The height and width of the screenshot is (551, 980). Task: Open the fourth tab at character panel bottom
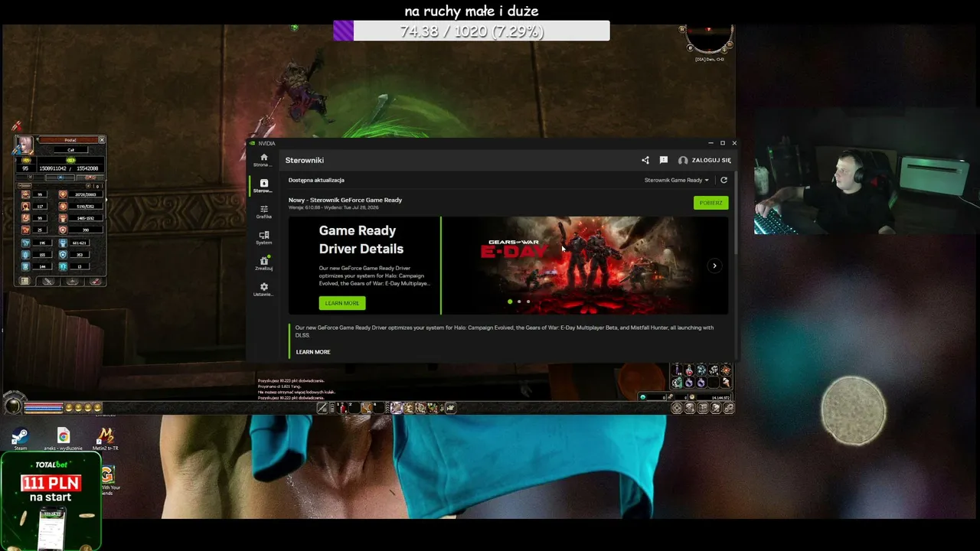pyautogui.click(x=96, y=282)
